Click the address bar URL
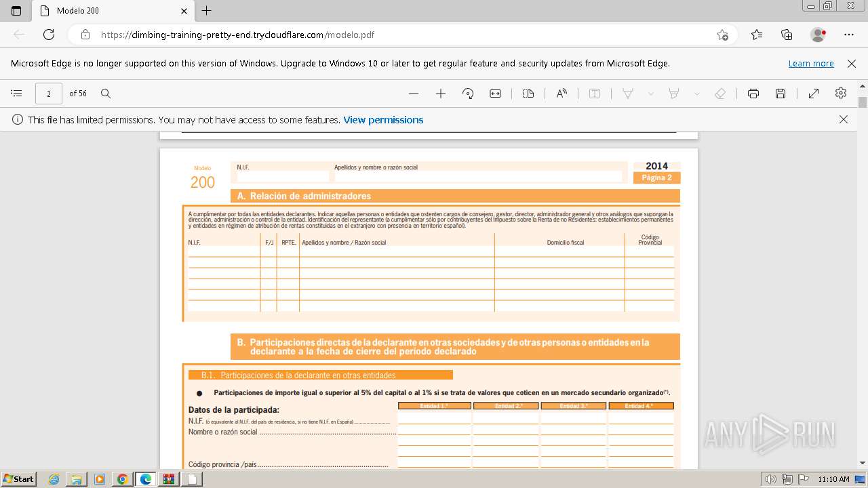 (237, 35)
